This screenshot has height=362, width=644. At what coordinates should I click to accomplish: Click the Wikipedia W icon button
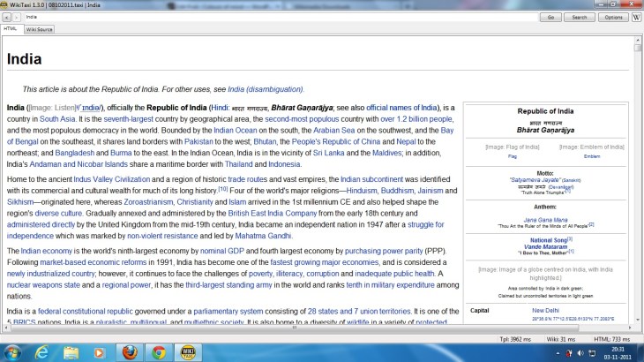click(636, 17)
